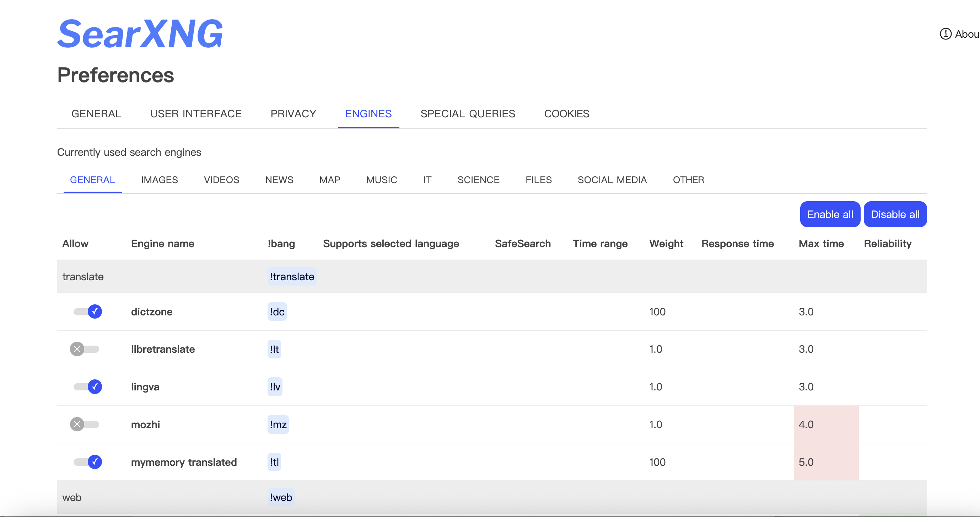Enable the mozhi engine toggle

[x=85, y=424]
